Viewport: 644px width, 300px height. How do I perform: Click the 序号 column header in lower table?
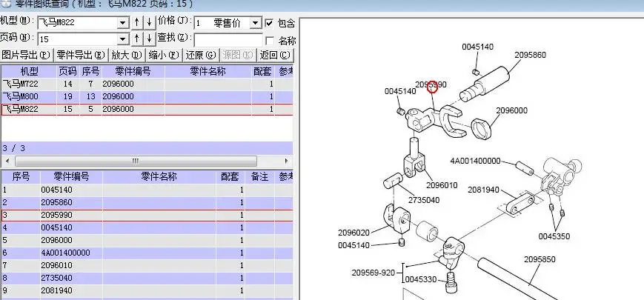coord(21,177)
